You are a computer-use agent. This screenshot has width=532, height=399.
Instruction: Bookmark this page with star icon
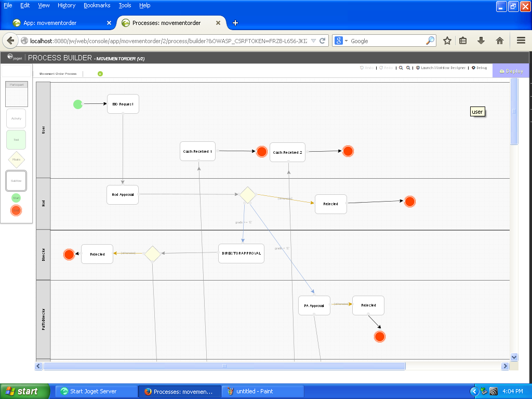(447, 41)
